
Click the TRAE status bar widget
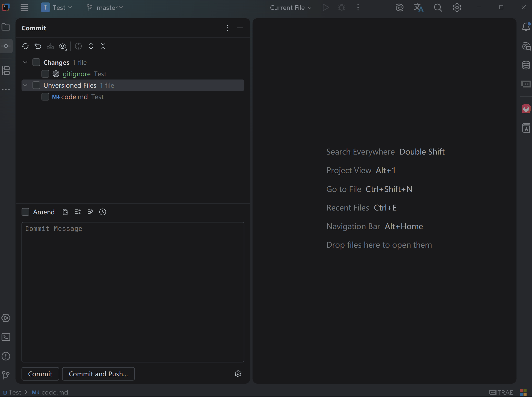coord(501,392)
